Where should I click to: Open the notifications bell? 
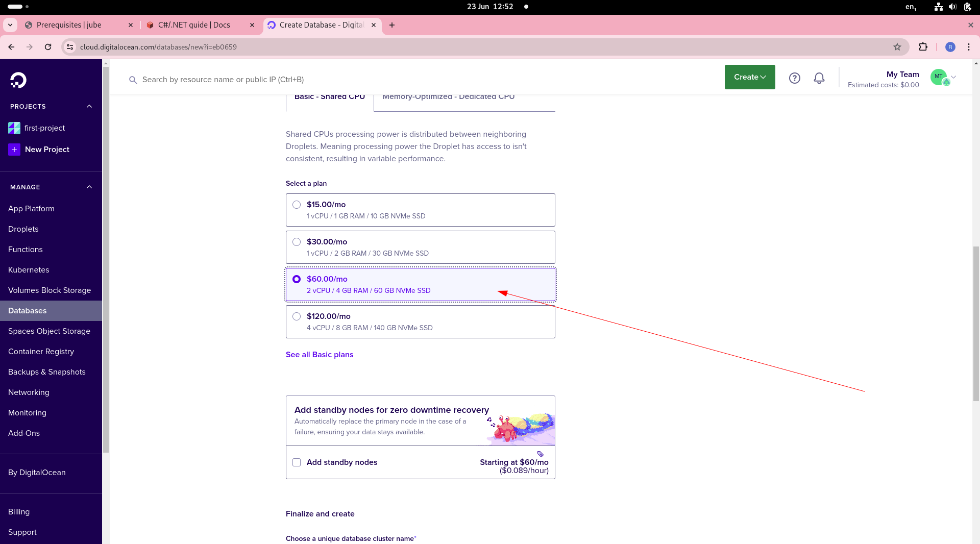(819, 78)
